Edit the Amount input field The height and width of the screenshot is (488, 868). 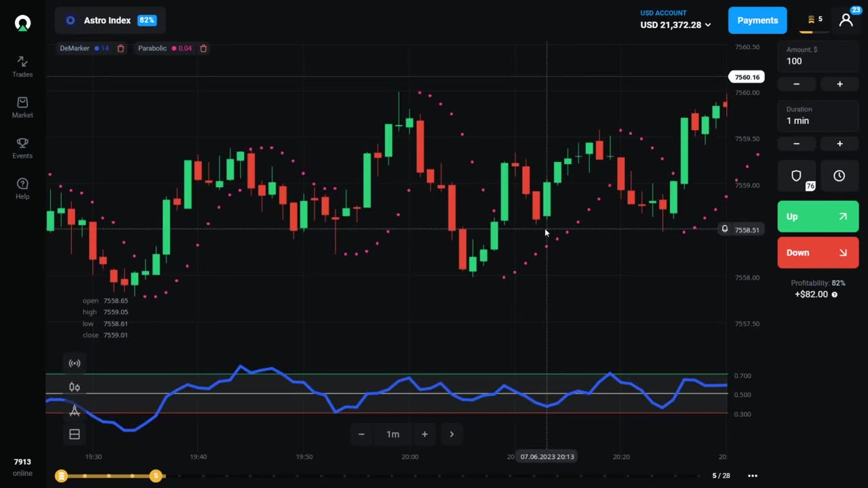pyautogui.click(x=818, y=56)
